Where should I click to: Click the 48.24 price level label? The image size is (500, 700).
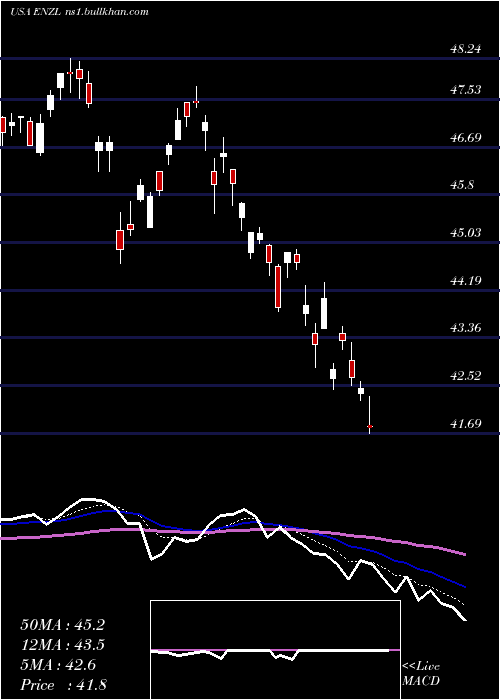click(x=466, y=48)
